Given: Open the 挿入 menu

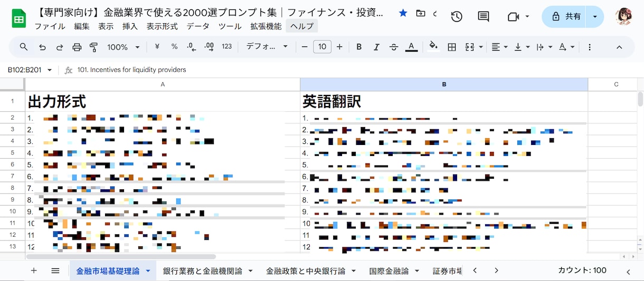Looking at the screenshot, I should 130,26.
